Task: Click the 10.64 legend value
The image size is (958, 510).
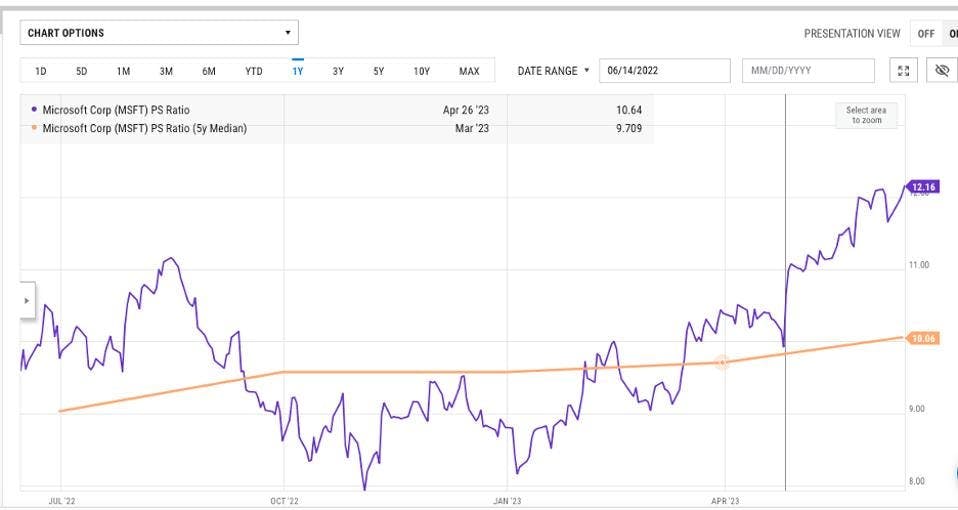Action: tap(629, 111)
